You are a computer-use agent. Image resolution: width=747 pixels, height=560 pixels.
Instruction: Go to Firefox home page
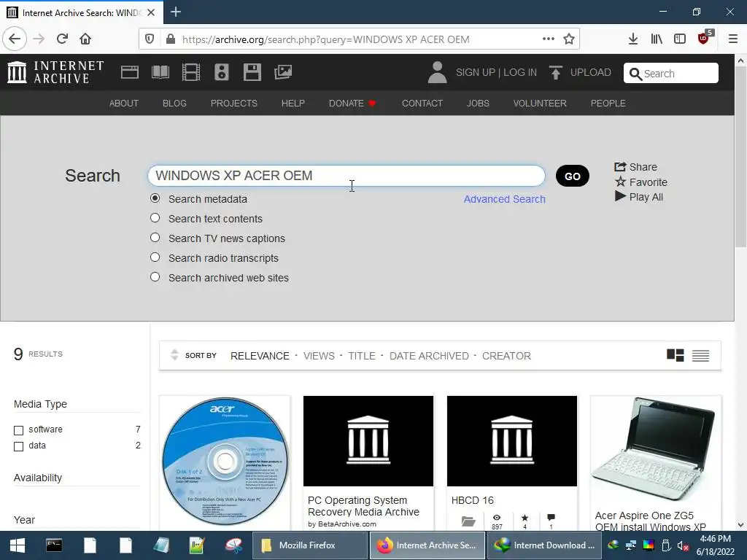coord(85,39)
